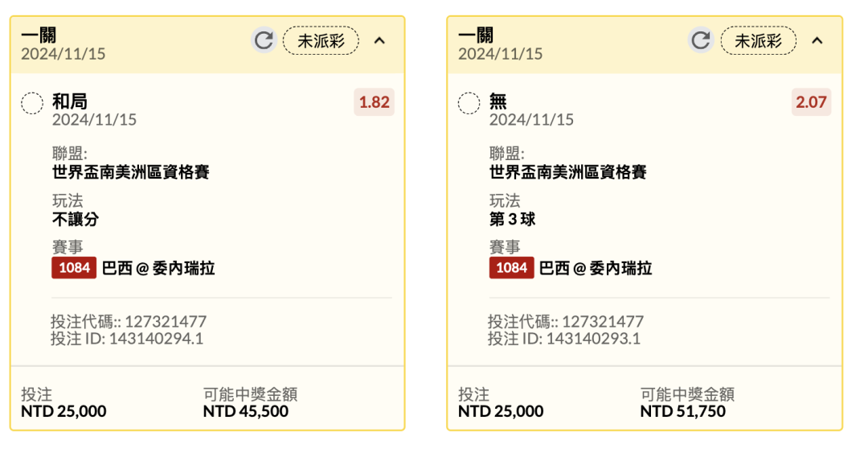The width and height of the screenshot is (868, 457).
Task: Click payout NTD 51,750 amount
Action: pos(683,411)
